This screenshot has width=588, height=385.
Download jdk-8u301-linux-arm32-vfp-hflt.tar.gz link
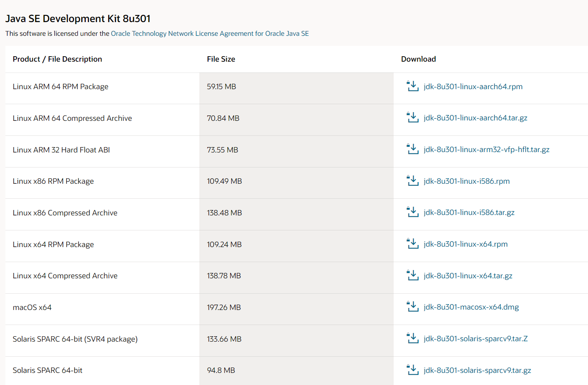pos(486,149)
